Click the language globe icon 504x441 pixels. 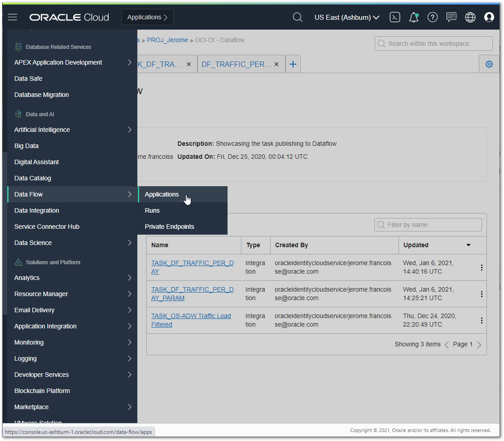click(x=470, y=17)
